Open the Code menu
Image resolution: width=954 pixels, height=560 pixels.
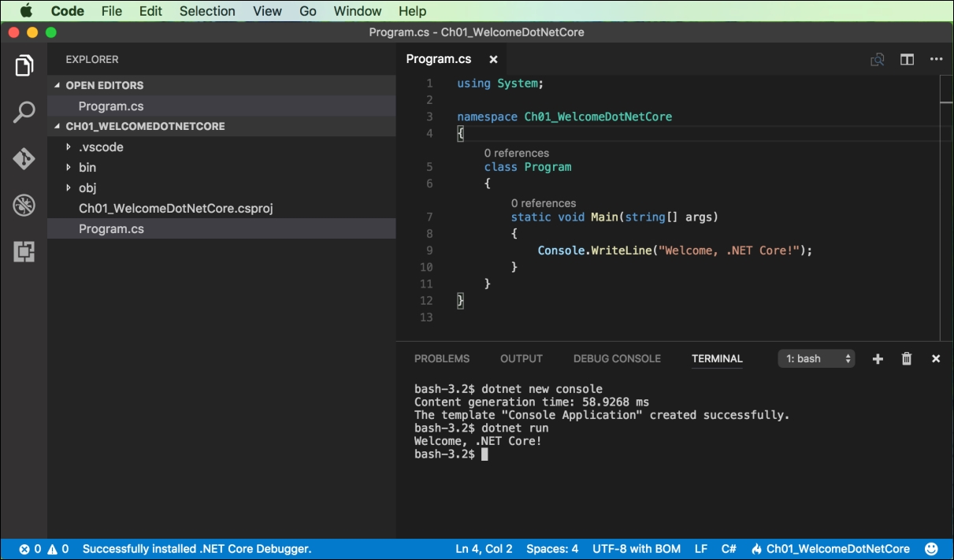coord(68,11)
